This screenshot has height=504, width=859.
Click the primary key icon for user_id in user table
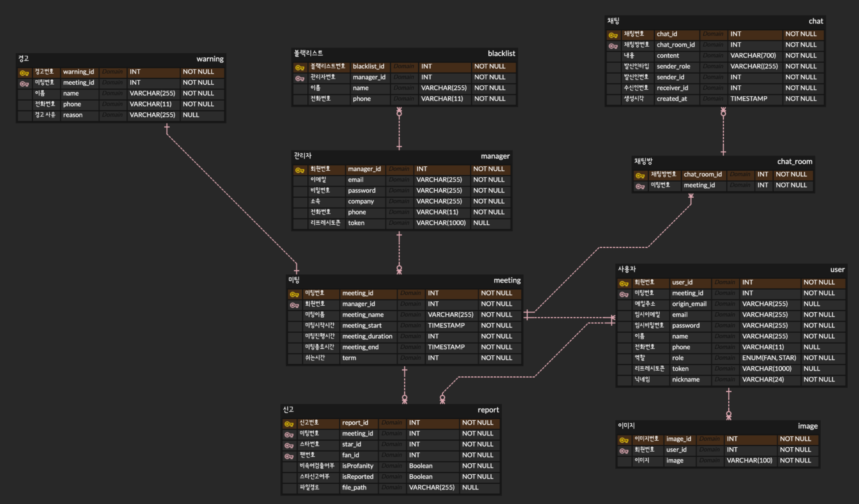pos(624,283)
